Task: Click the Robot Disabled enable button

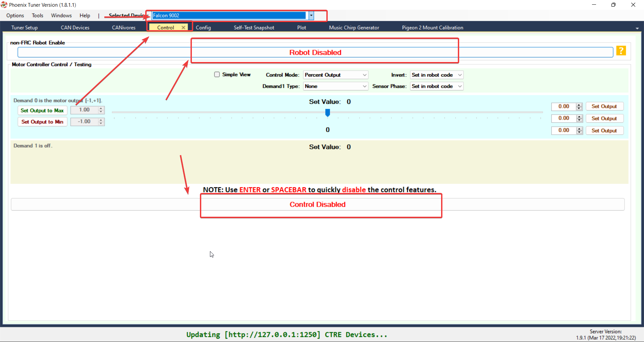Action: click(315, 52)
